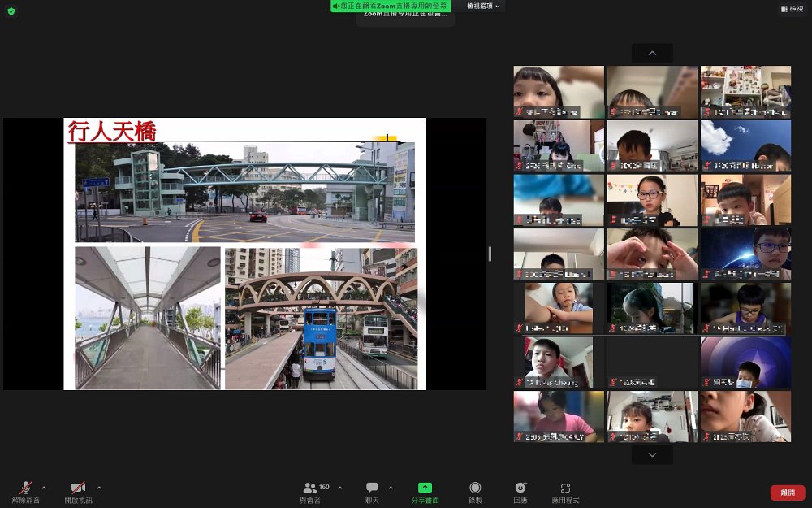Image resolution: width=812 pixels, height=508 pixels.
Task: Open the reactions menu
Action: tap(520, 488)
